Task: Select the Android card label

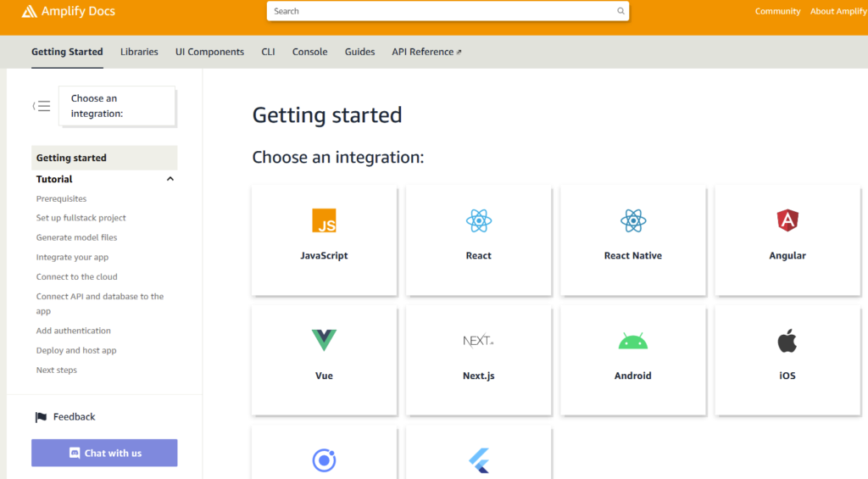Action: 633,376
